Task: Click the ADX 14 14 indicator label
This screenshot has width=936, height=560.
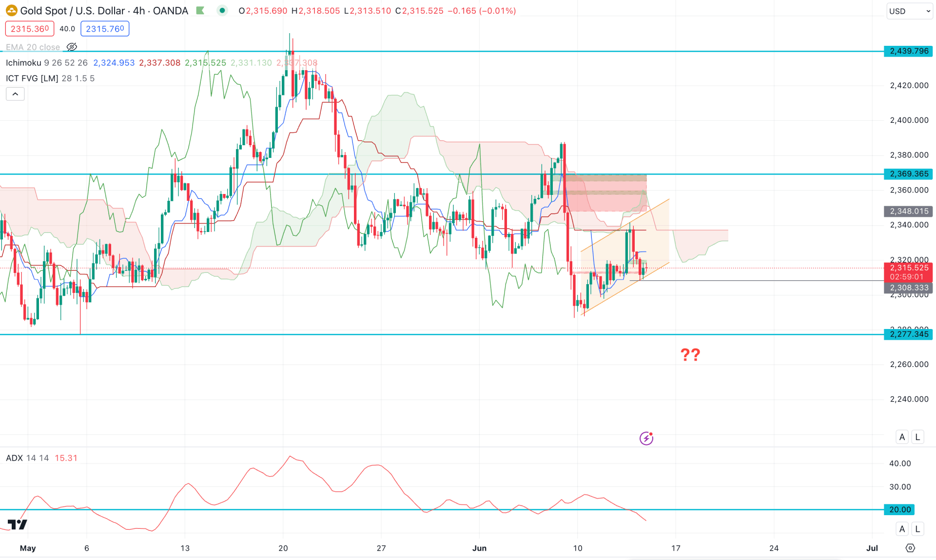Action: tap(27, 458)
